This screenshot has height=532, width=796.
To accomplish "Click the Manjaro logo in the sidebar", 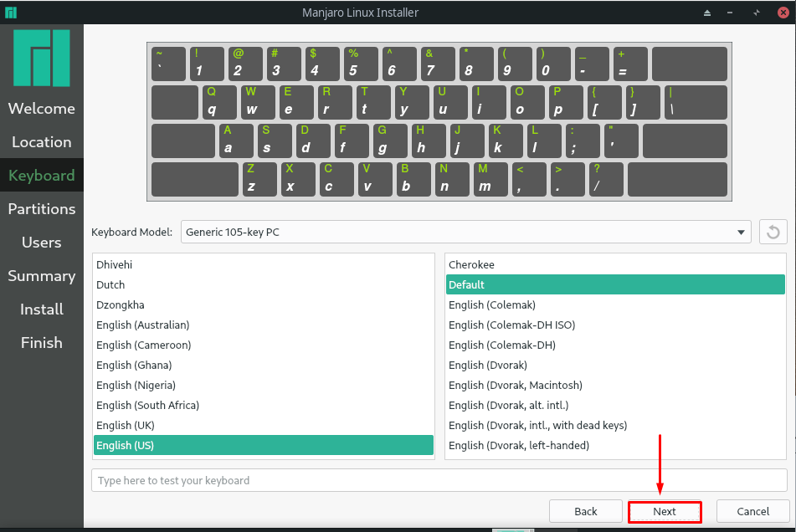I will pyautogui.click(x=42, y=58).
